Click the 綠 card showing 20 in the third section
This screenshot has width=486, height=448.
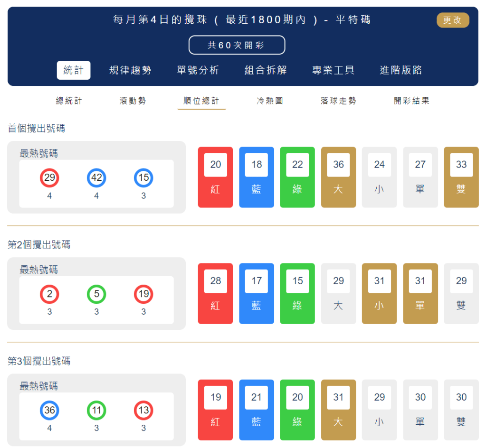tap(297, 410)
